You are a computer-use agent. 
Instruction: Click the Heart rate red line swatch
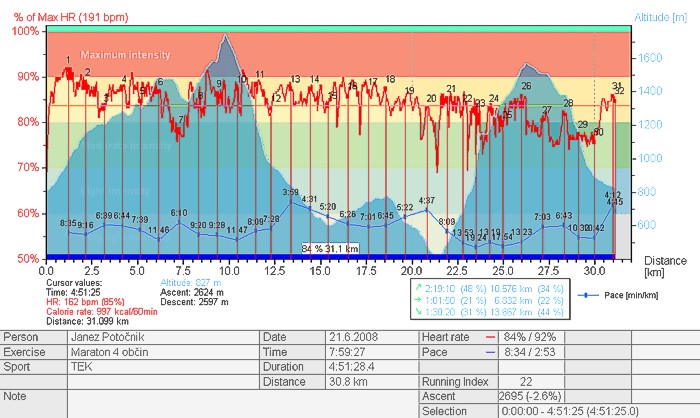pyautogui.click(x=490, y=338)
